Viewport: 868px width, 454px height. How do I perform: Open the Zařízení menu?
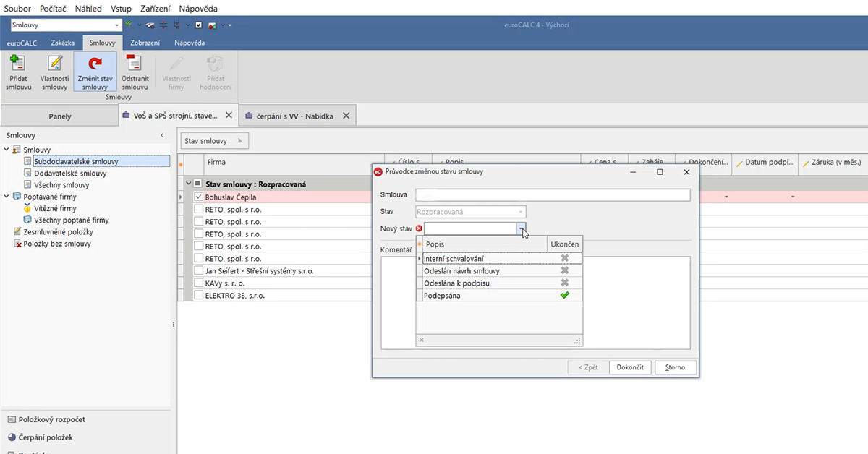[155, 8]
